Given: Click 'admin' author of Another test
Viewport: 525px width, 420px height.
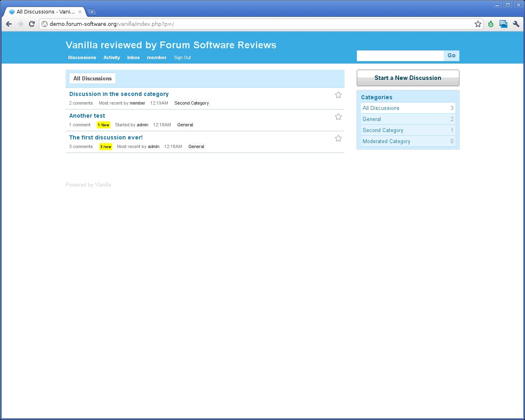Looking at the screenshot, I should (x=142, y=125).
